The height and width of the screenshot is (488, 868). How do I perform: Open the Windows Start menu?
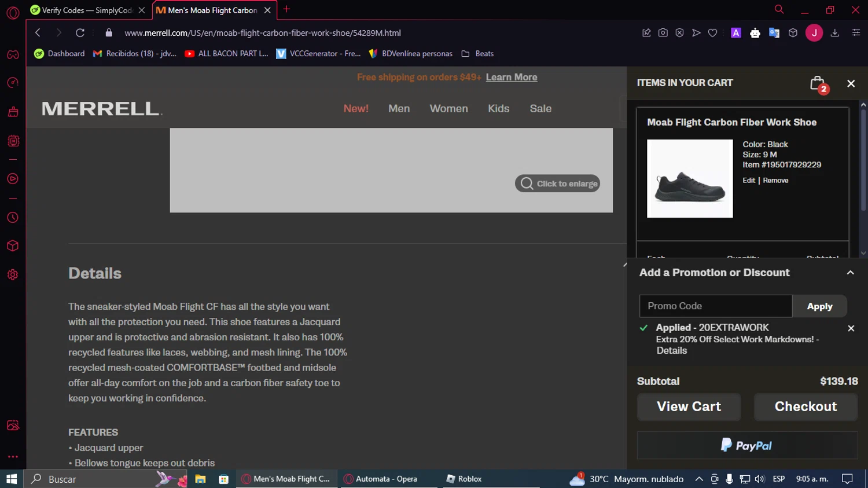point(12,479)
